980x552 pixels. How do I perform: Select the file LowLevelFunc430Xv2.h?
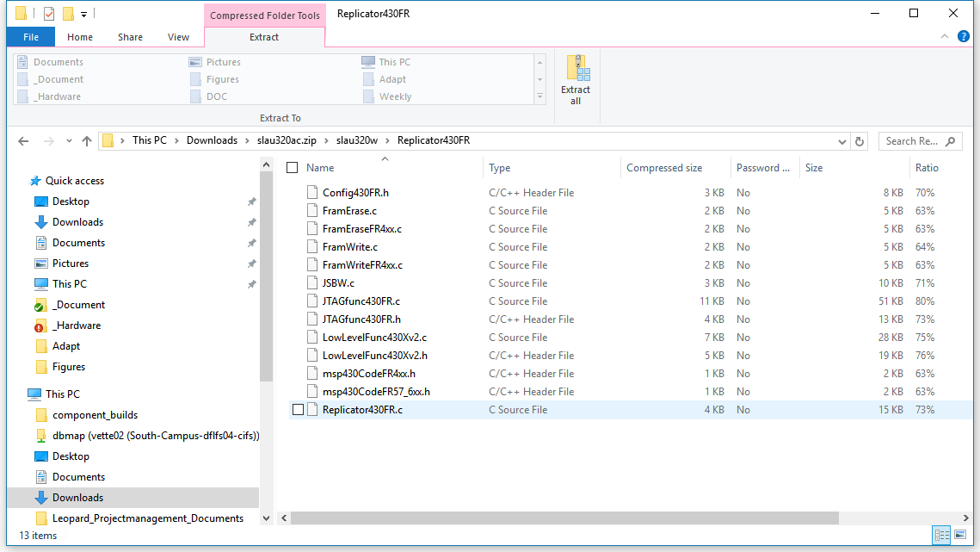375,356
